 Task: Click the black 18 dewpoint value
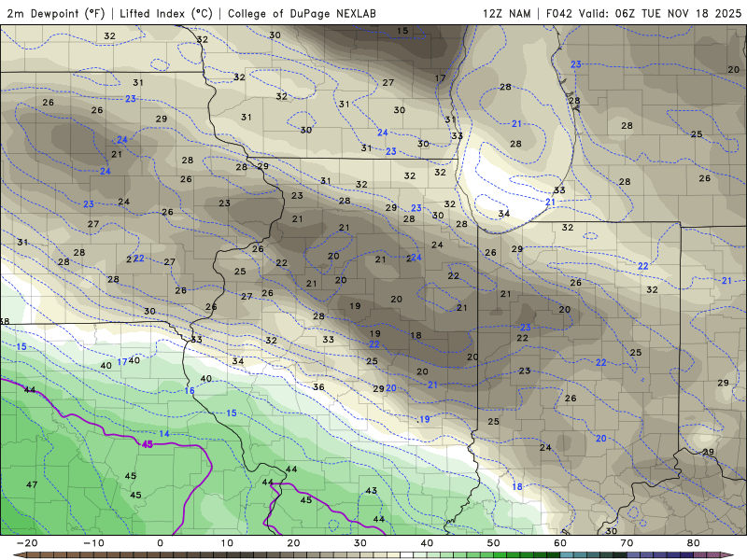(416, 335)
